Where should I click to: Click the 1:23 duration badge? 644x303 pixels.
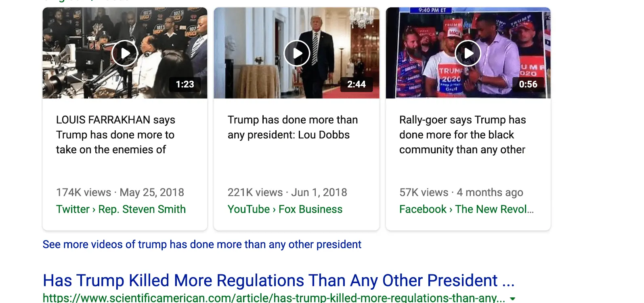click(x=185, y=84)
